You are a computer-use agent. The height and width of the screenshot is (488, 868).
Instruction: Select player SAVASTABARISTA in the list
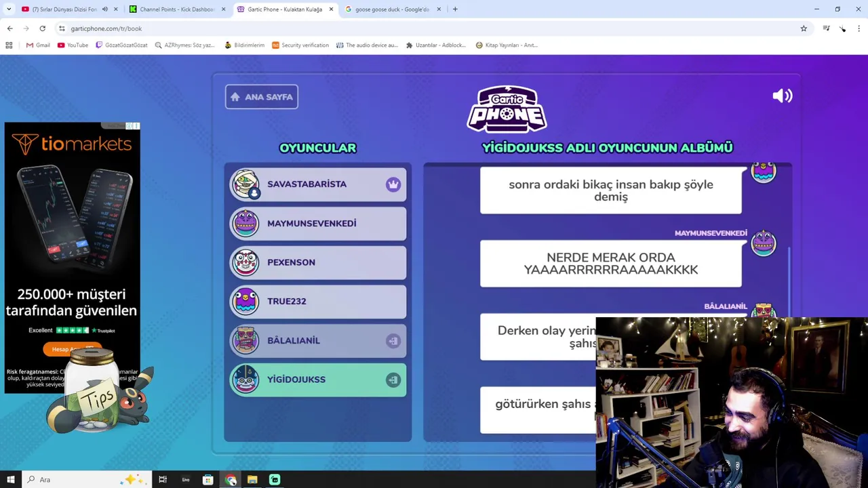point(318,184)
